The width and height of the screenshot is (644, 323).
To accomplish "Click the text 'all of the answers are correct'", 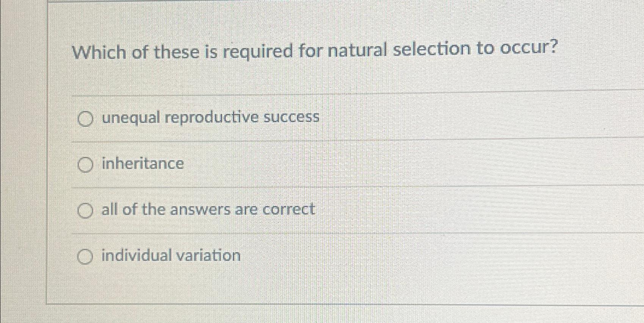I will [x=206, y=210].
